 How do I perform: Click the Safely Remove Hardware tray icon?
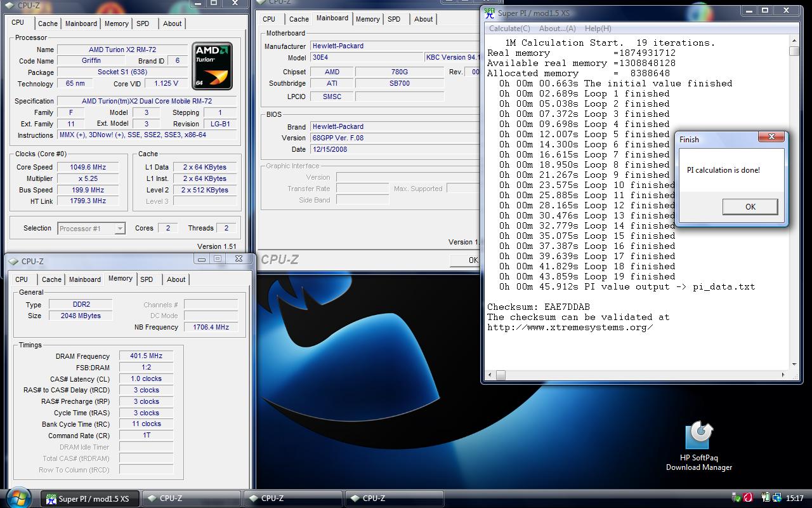(x=736, y=498)
